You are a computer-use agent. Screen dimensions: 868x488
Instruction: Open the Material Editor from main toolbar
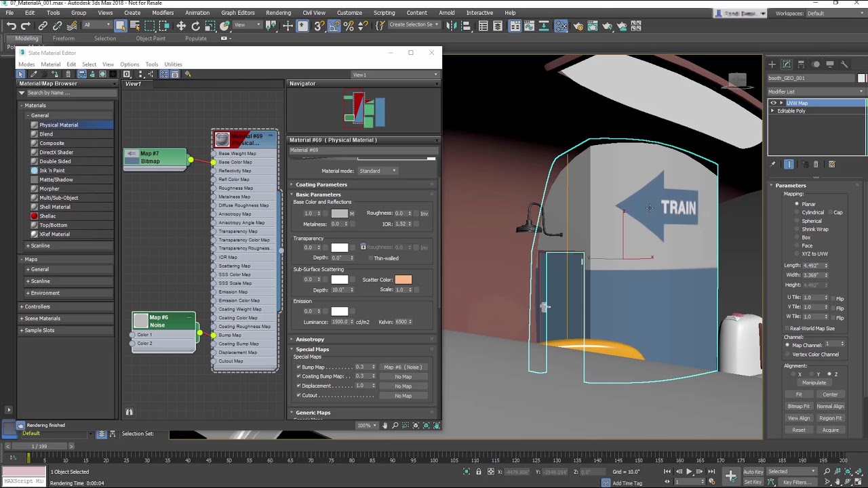tap(561, 26)
